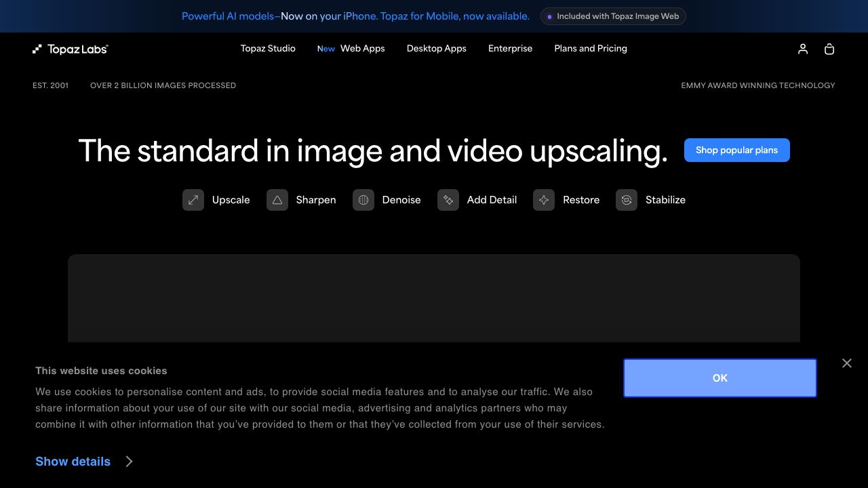Click the Denoise grid icon

[x=363, y=200]
